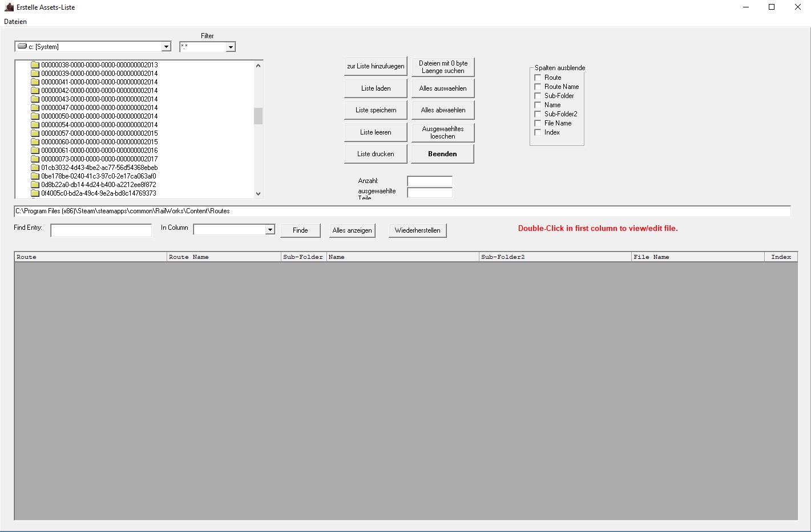811x532 pixels.
Task: Select folder 00000047-0000-0000-0000-000000002014
Action: 99,108
